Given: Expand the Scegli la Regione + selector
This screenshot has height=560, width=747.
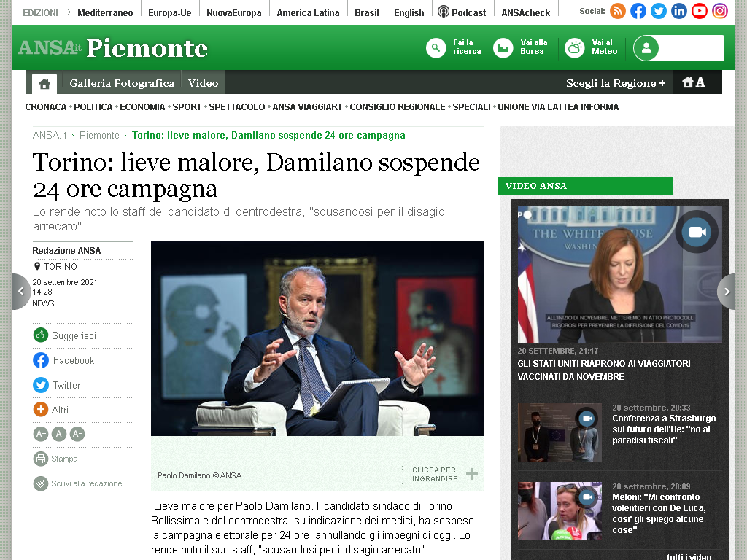Looking at the screenshot, I should pyautogui.click(x=616, y=83).
